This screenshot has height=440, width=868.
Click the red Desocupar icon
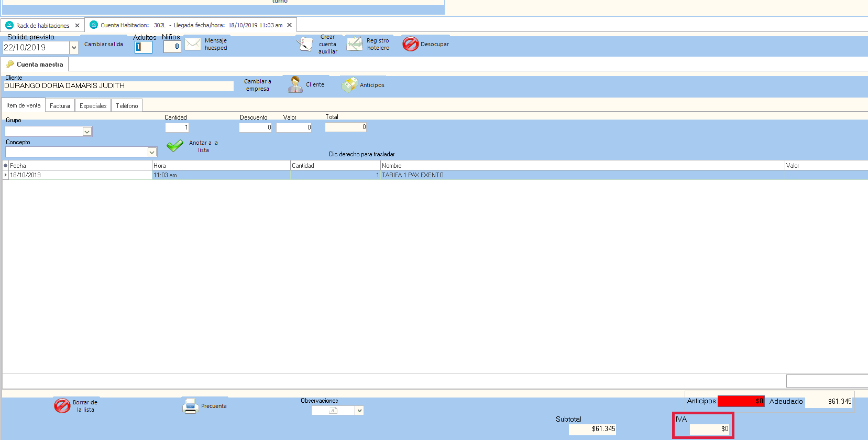[410, 44]
